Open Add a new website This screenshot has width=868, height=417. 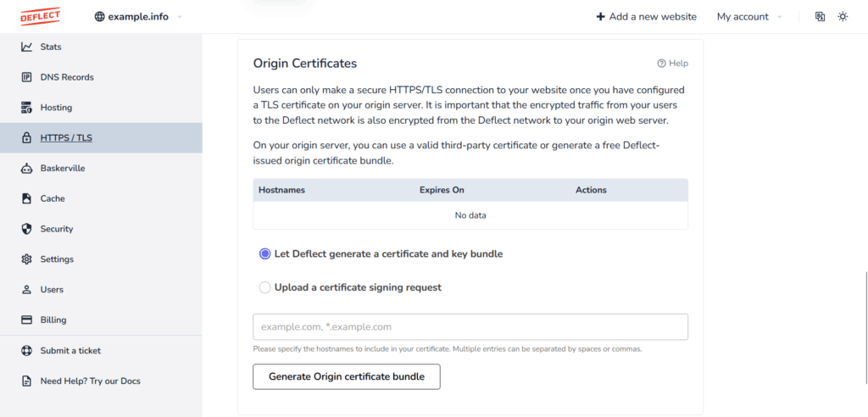tap(646, 17)
